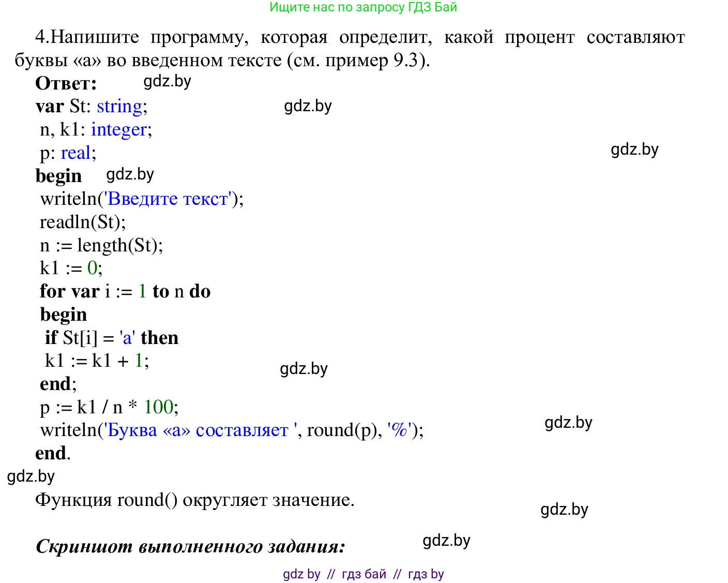Click the writeln line with 'Буква «а» составляет'
Image resolution: width=728 pixels, height=583 pixels.
pyautogui.click(x=232, y=430)
